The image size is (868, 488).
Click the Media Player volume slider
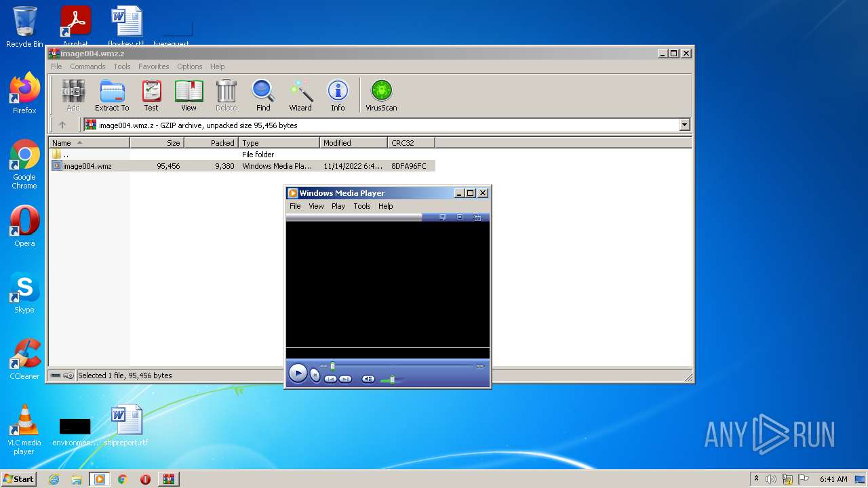(391, 380)
